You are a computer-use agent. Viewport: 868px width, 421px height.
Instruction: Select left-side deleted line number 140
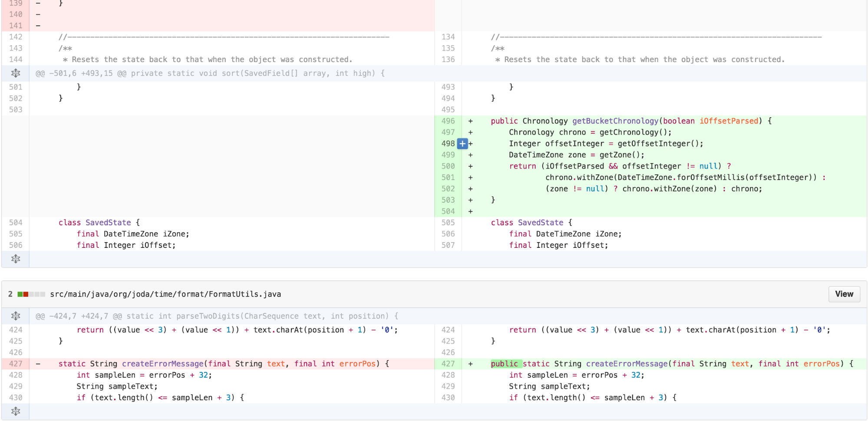coord(16,14)
